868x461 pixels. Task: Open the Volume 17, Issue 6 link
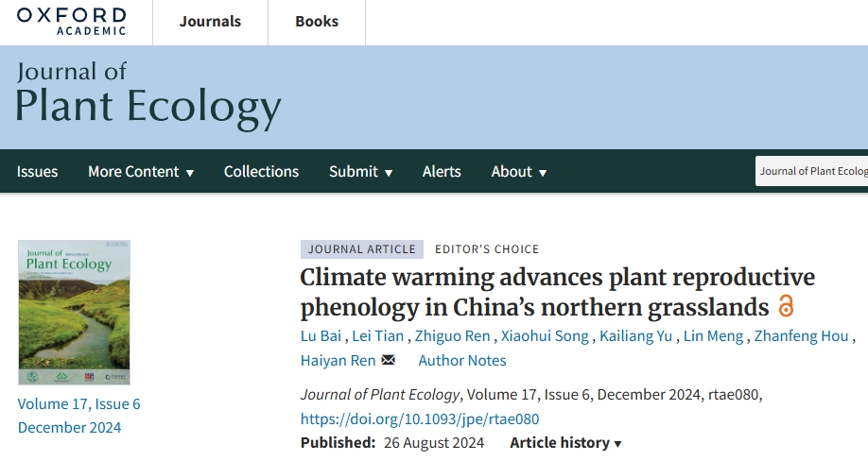78,404
